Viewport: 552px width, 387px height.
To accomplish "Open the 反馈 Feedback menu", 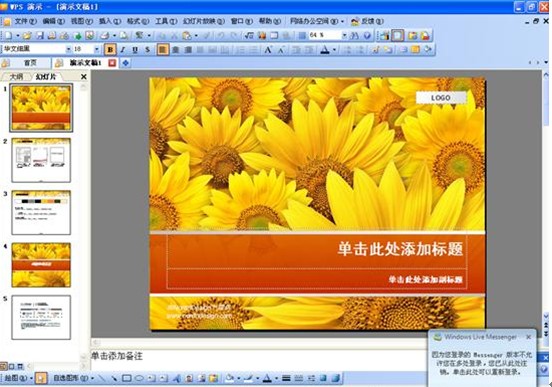I will [x=367, y=21].
